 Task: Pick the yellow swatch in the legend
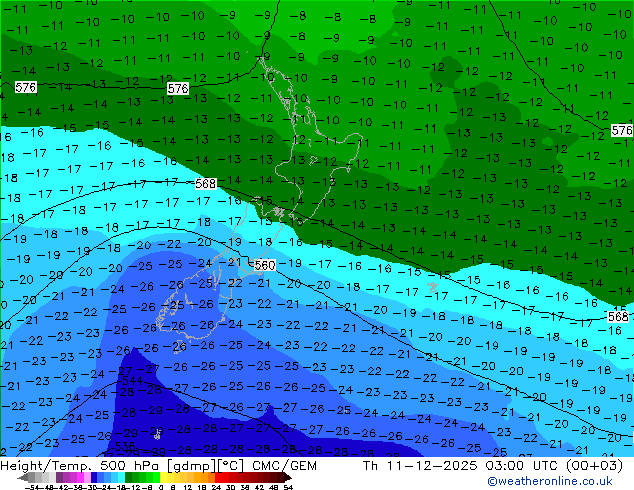tap(163, 477)
